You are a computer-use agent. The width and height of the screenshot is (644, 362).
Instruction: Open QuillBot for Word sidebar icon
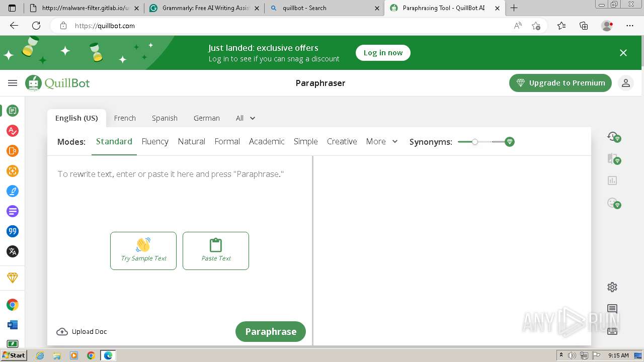[x=13, y=325]
